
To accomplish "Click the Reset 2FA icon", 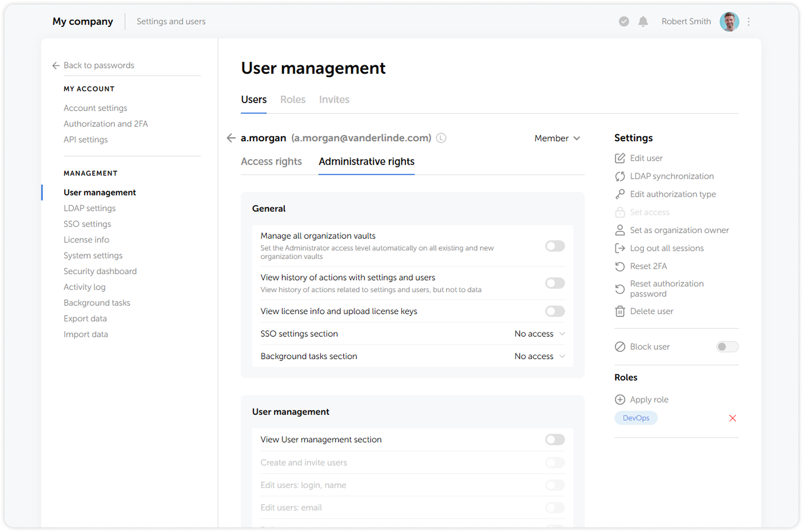I will tap(620, 266).
